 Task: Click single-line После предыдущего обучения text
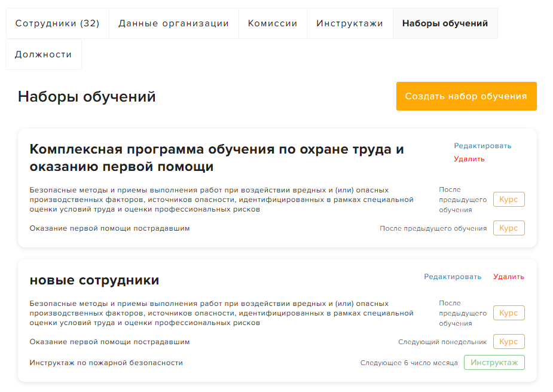coord(433,228)
